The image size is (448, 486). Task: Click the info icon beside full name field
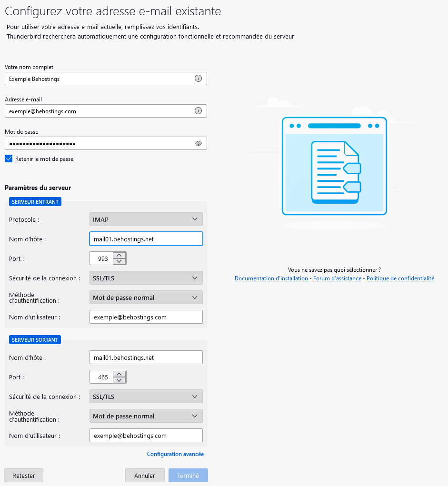pos(198,79)
